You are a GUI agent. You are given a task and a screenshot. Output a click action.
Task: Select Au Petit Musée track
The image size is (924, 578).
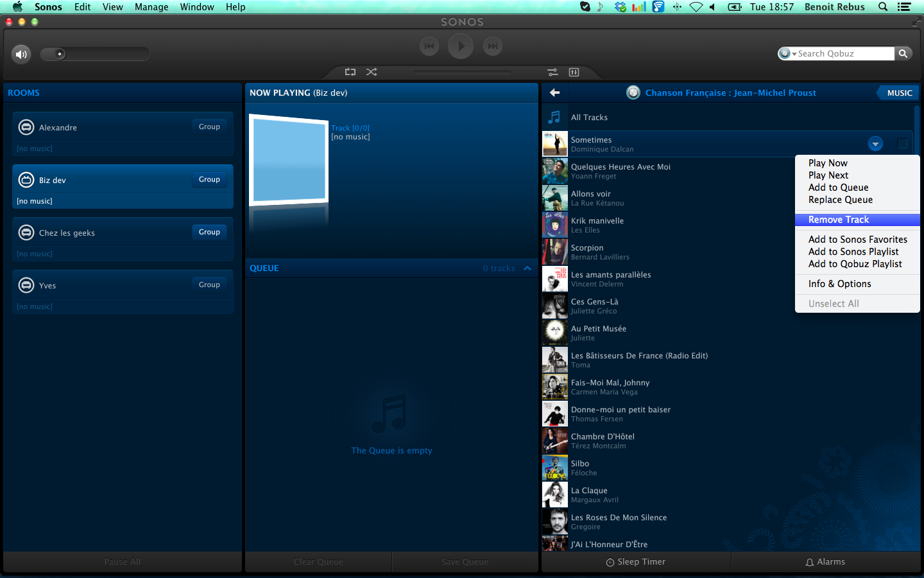click(728, 333)
